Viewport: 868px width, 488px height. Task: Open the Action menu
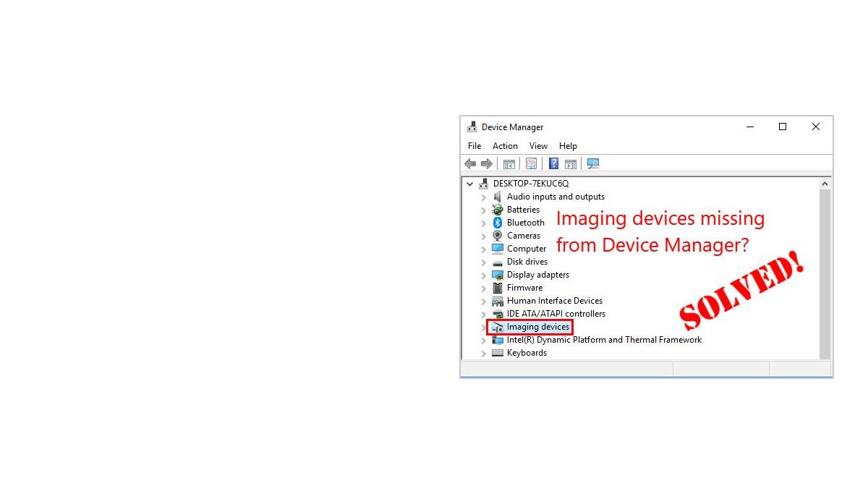tap(505, 146)
